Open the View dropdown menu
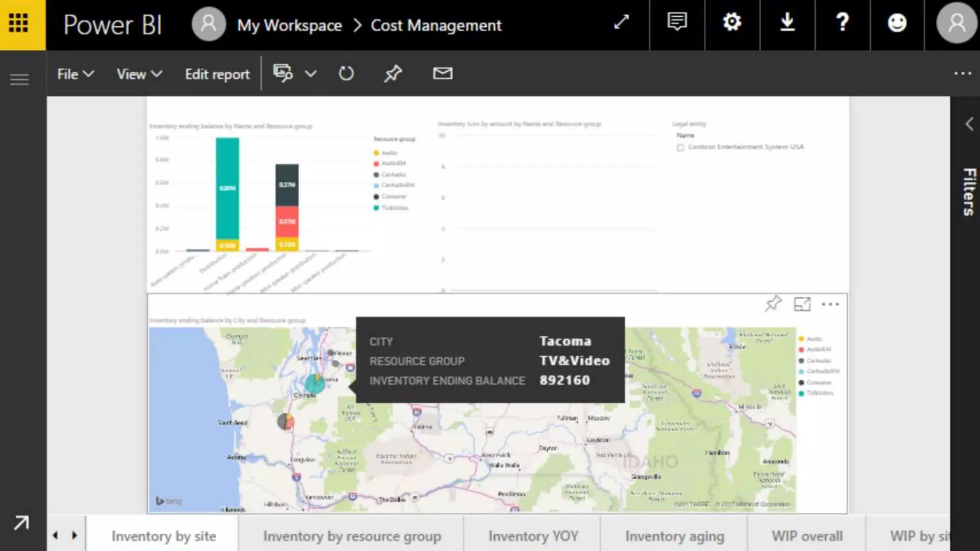 pos(139,74)
